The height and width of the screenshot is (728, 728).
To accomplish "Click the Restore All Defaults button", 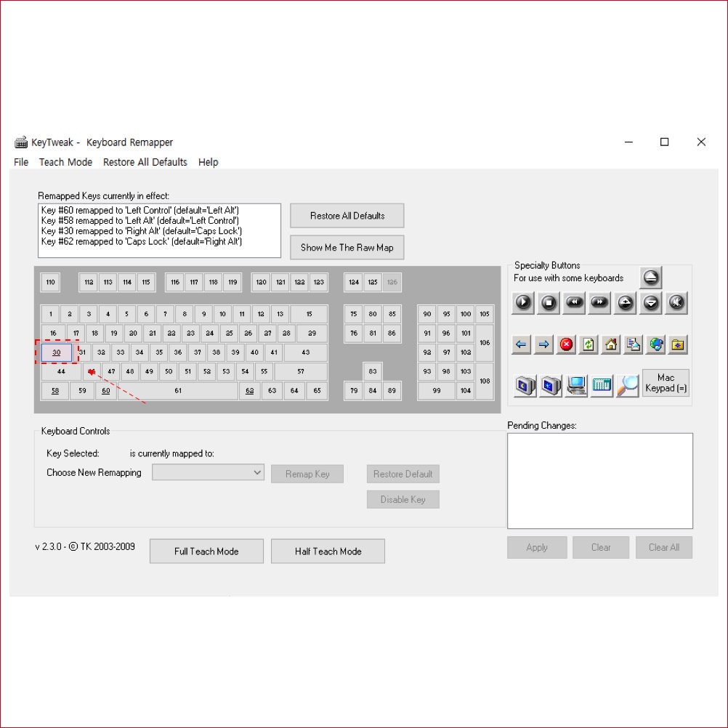I will click(x=347, y=216).
